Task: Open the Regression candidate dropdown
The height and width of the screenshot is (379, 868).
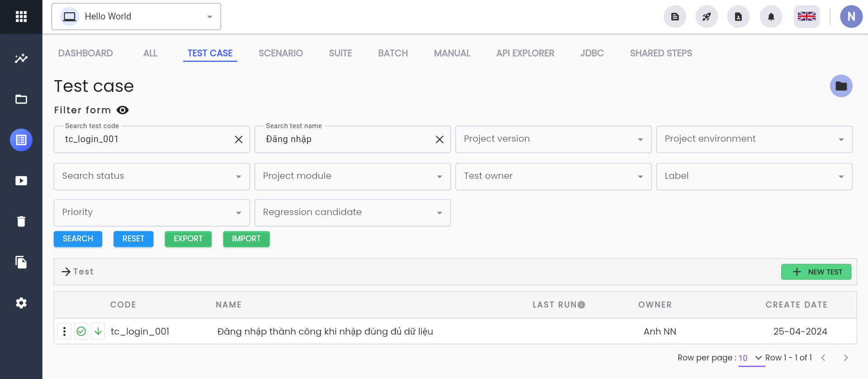Action: (x=352, y=212)
